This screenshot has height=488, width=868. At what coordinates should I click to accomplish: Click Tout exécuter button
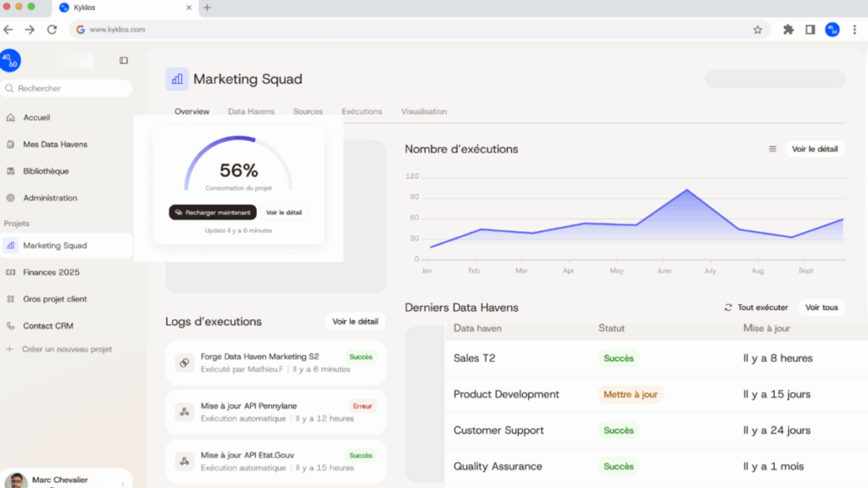(756, 308)
